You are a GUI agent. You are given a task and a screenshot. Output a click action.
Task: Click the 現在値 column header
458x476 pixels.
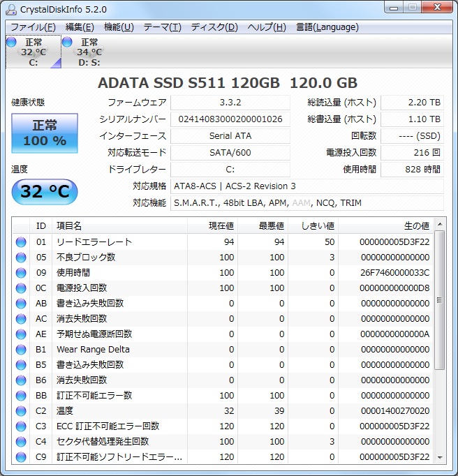click(x=213, y=226)
